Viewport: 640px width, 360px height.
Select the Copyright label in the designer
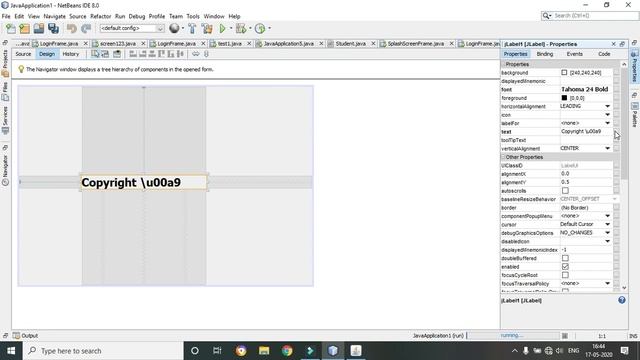pos(144,182)
